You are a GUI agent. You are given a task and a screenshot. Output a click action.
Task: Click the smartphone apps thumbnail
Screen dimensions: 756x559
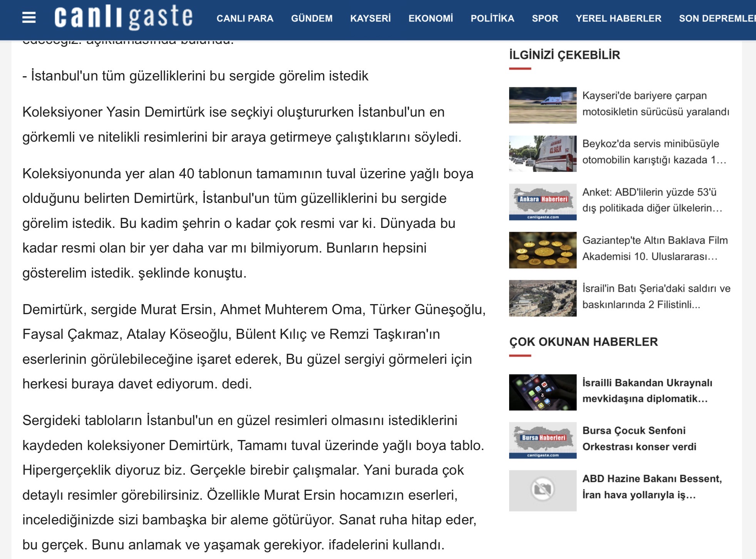click(x=543, y=392)
